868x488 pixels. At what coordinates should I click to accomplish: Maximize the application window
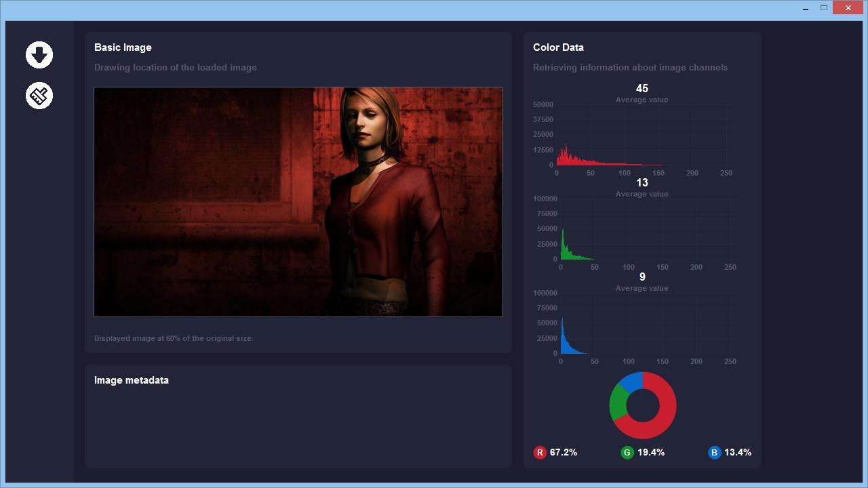[x=824, y=8]
